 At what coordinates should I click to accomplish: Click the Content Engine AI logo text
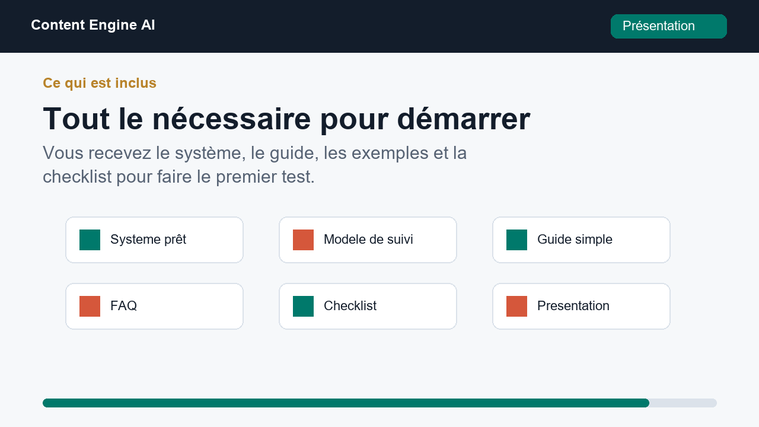coord(93,25)
